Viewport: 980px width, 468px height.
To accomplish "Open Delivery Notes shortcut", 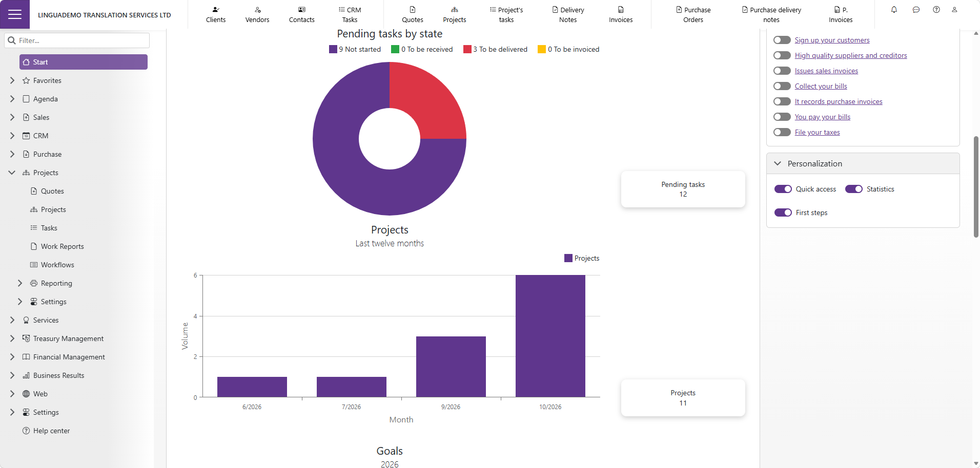I will [x=568, y=14].
